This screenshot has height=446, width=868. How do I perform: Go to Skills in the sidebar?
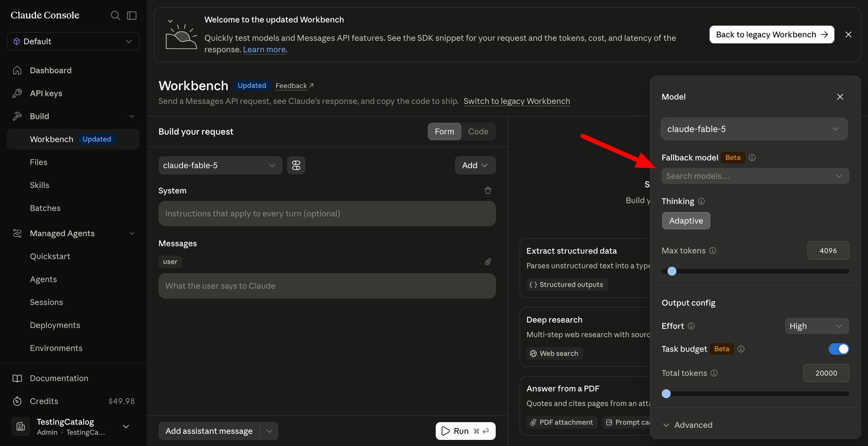[x=39, y=185]
